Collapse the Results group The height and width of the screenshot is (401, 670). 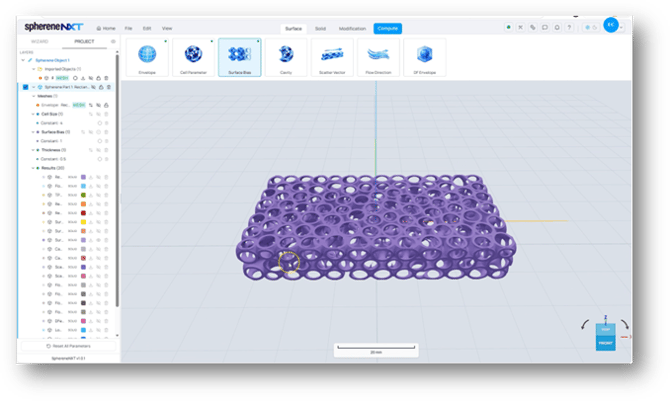[x=33, y=168]
